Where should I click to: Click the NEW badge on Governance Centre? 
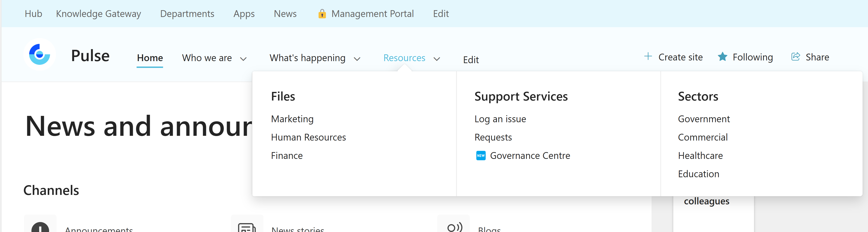click(x=481, y=155)
